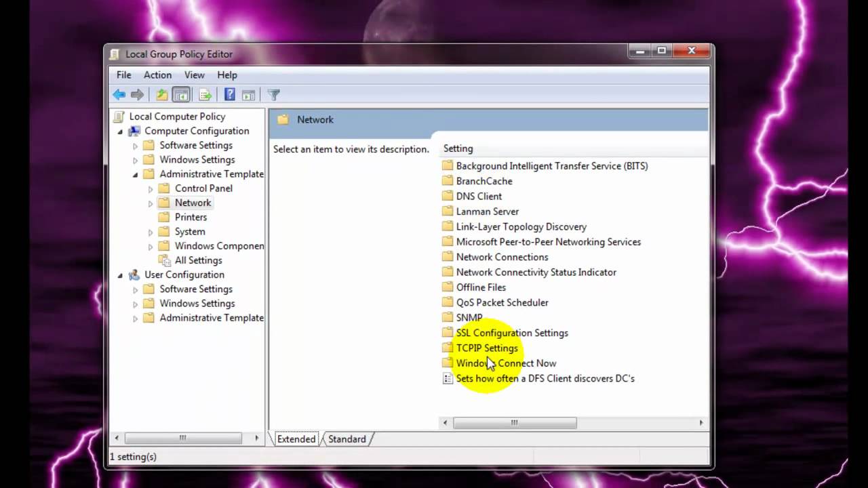Click the Filter toolbar icon
Viewport: 868px width, 488px height.
pyautogui.click(x=273, y=94)
